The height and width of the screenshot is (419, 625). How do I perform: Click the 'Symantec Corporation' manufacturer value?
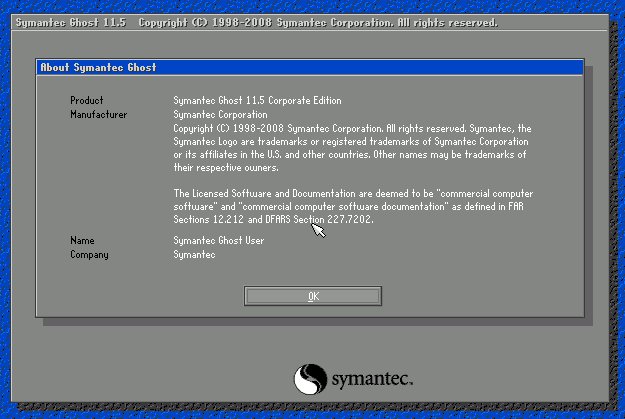click(x=220, y=115)
